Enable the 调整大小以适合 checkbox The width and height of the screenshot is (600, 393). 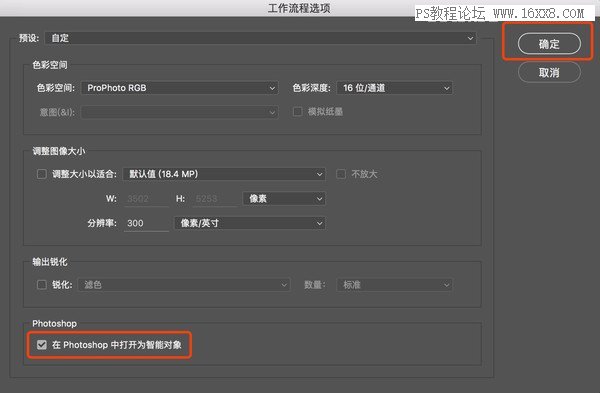coord(42,174)
